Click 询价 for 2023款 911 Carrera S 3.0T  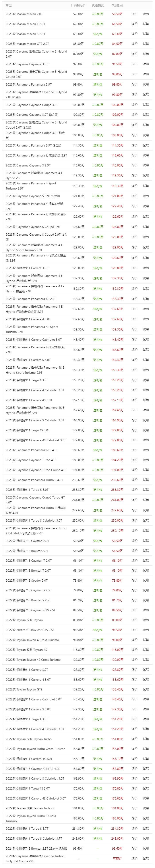coord(134,360)
